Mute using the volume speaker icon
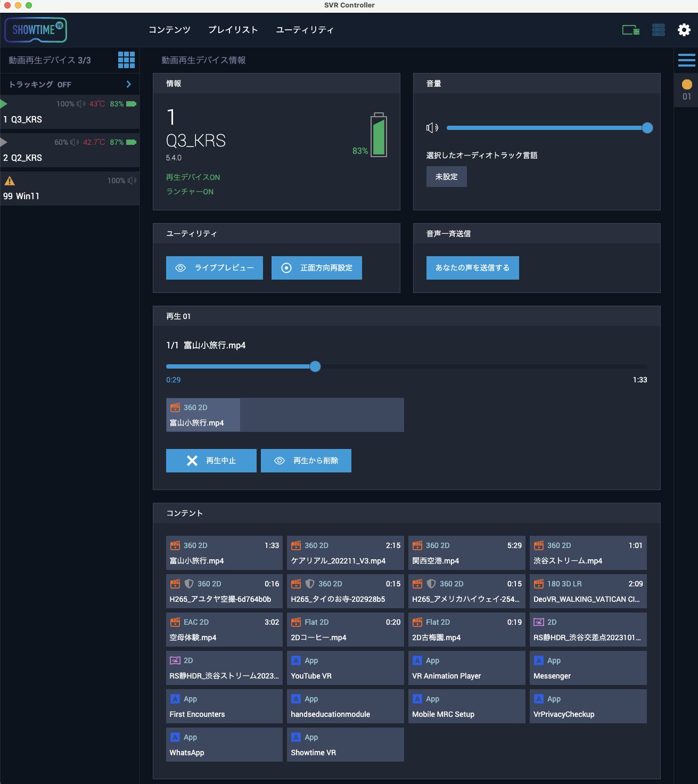 click(x=432, y=128)
